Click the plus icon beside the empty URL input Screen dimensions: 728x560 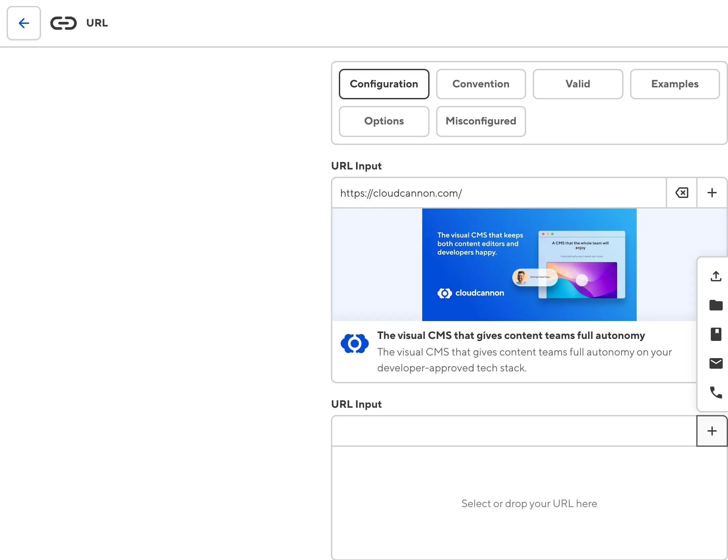[x=712, y=431]
